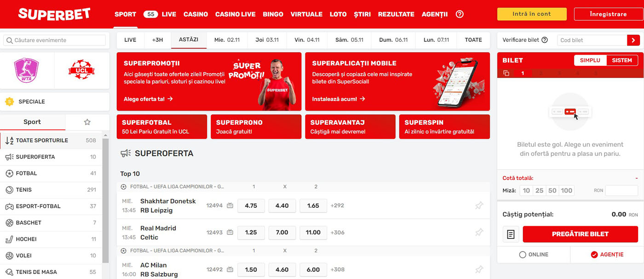Click the Esport-Fotbal gamepad icon
The height and width of the screenshot is (279, 644).
[9, 206]
